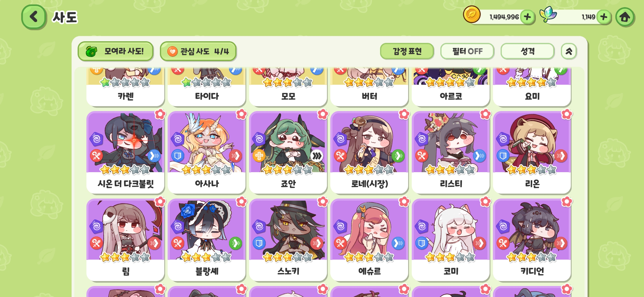This screenshot has width=644, height=297.
Task: Select the 로네(시장) character card
Action: pyautogui.click(x=369, y=152)
